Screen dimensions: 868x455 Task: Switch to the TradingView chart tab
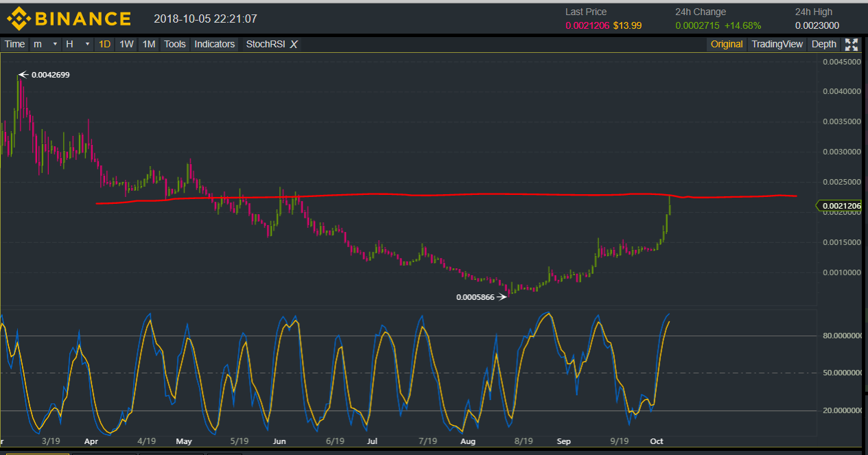(777, 45)
